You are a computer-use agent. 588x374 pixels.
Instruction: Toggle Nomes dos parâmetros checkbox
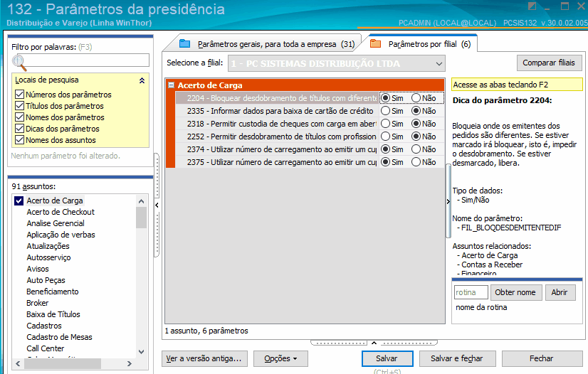[19, 117]
